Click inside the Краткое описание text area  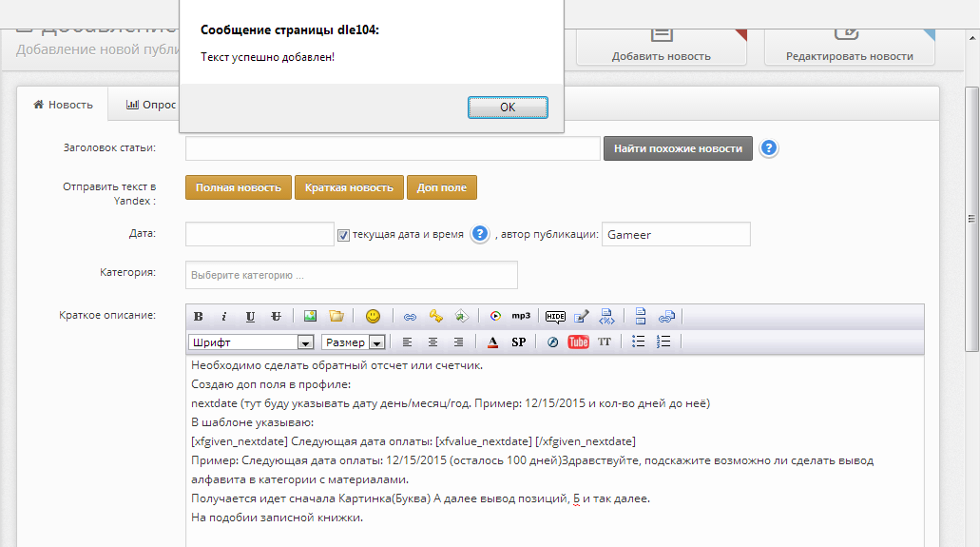[x=555, y=451]
